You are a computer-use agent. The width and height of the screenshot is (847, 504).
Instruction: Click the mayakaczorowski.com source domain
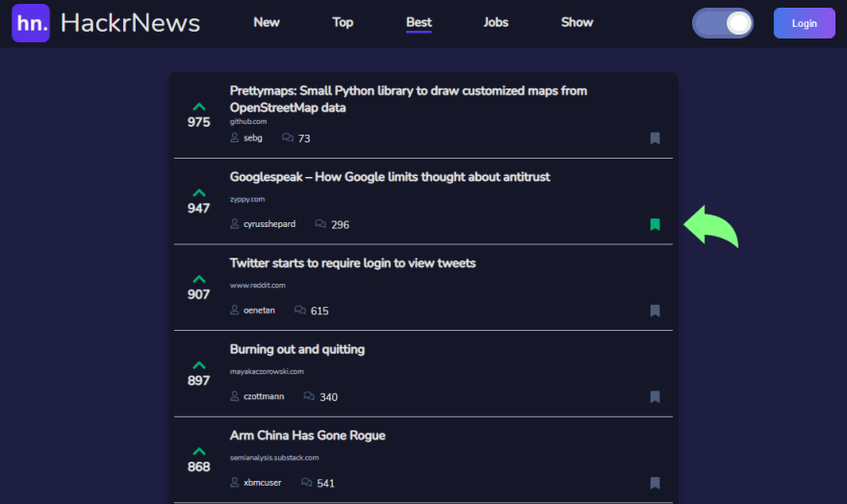point(267,372)
